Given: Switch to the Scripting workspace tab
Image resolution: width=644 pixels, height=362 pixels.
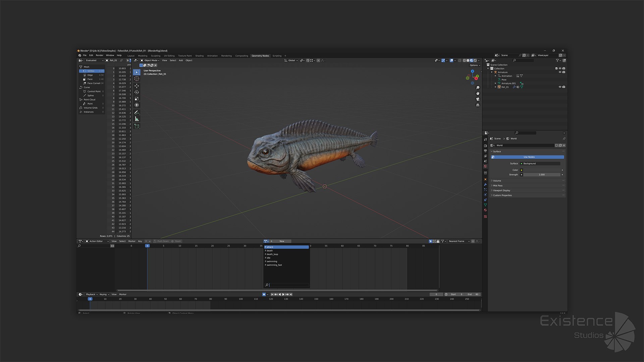Looking at the screenshot, I should pyautogui.click(x=277, y=56).
